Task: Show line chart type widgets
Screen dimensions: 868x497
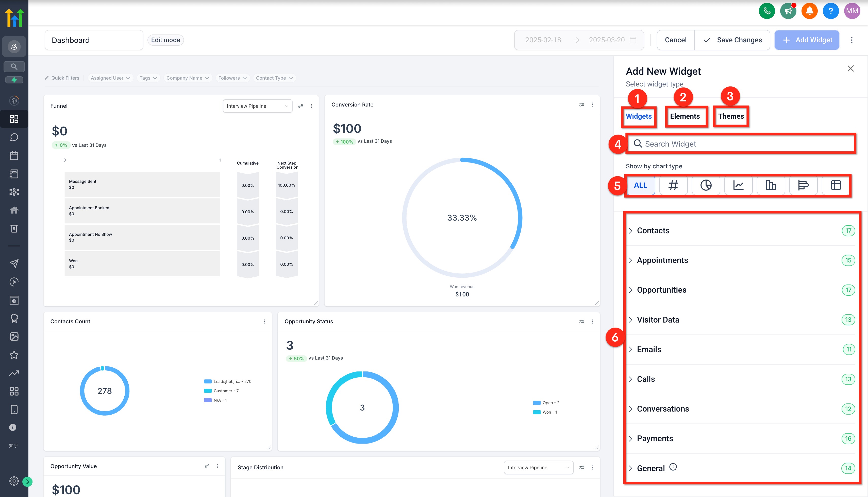Action: point(738,185)
